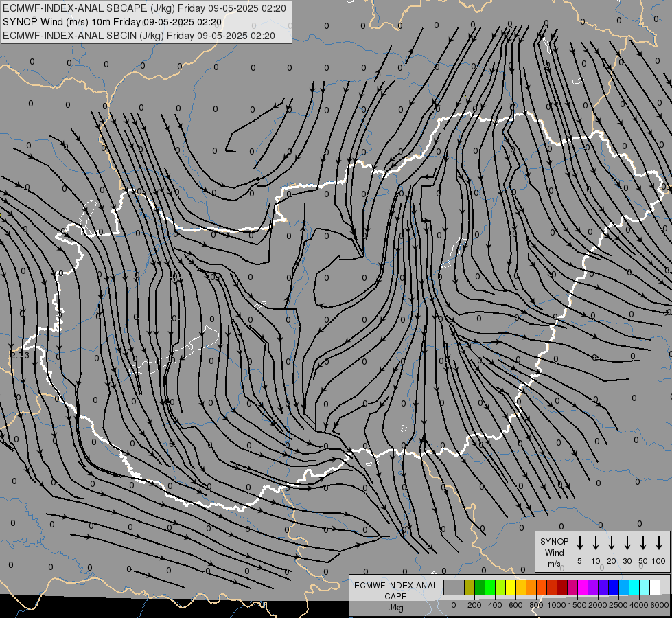Click the '200' tick on CAPE scale
The width and height of the screenshot is (672, 618).
click(x=474, y=605)
